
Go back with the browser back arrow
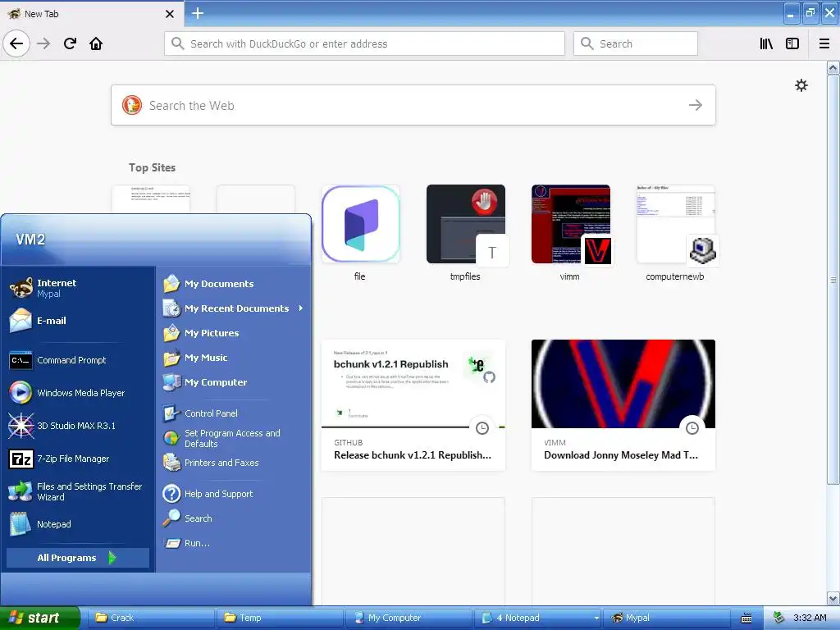coord(16,43)
